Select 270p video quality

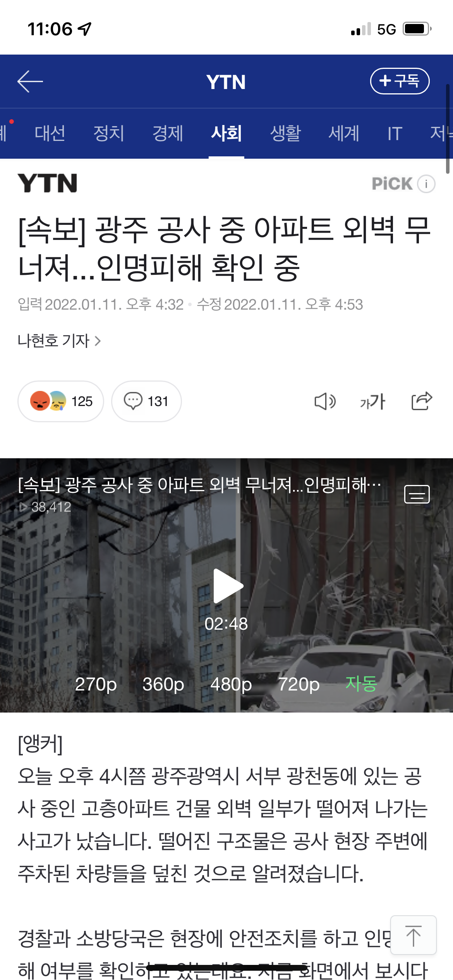96,684
